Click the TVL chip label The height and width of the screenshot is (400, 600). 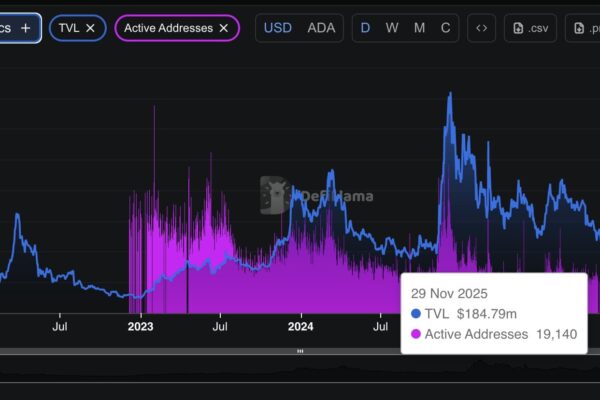69,28
